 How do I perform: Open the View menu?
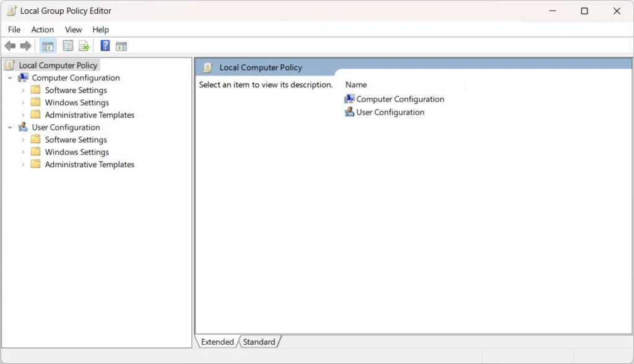(x=73, y=30)
